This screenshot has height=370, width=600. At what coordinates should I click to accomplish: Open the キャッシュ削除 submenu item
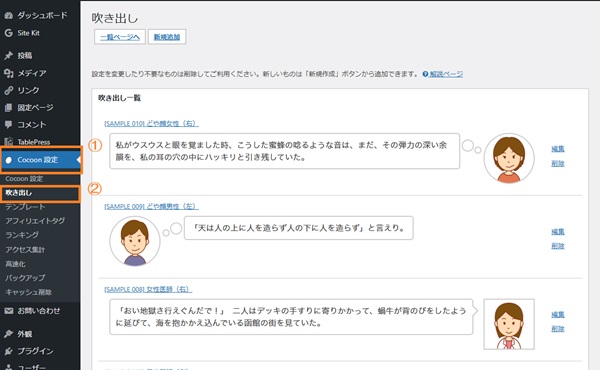point(28,292)
